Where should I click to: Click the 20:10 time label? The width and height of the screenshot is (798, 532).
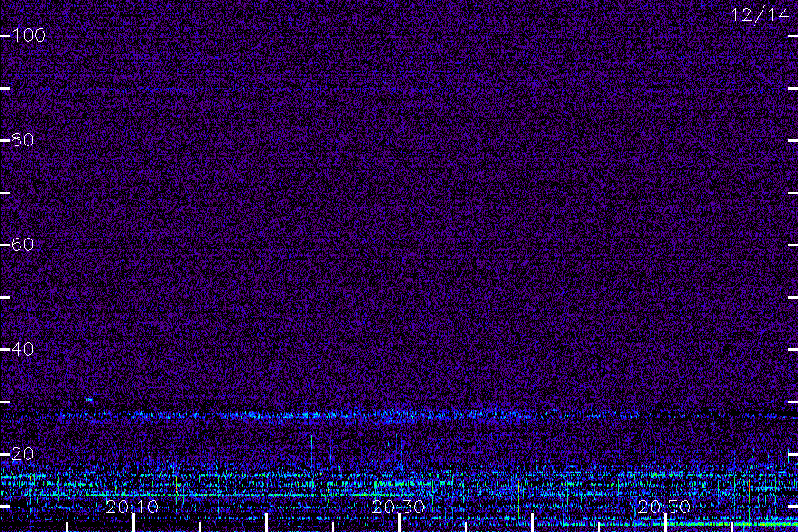point(132,507)
